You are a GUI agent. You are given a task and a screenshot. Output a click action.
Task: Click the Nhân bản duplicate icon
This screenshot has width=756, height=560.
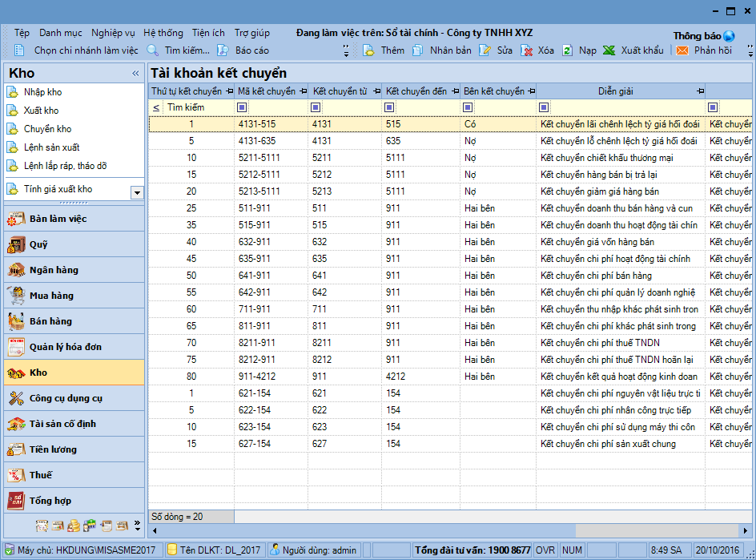417,50
